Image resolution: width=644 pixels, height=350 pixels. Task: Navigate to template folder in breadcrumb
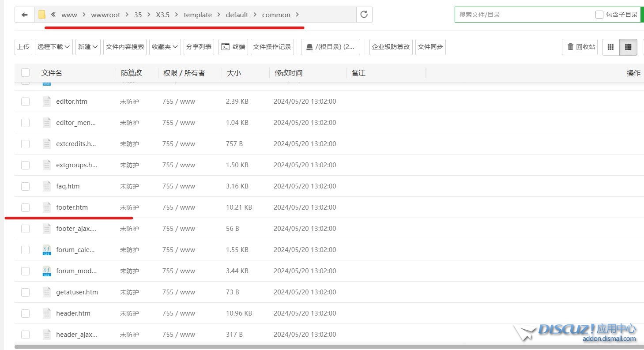click(197, 15)
